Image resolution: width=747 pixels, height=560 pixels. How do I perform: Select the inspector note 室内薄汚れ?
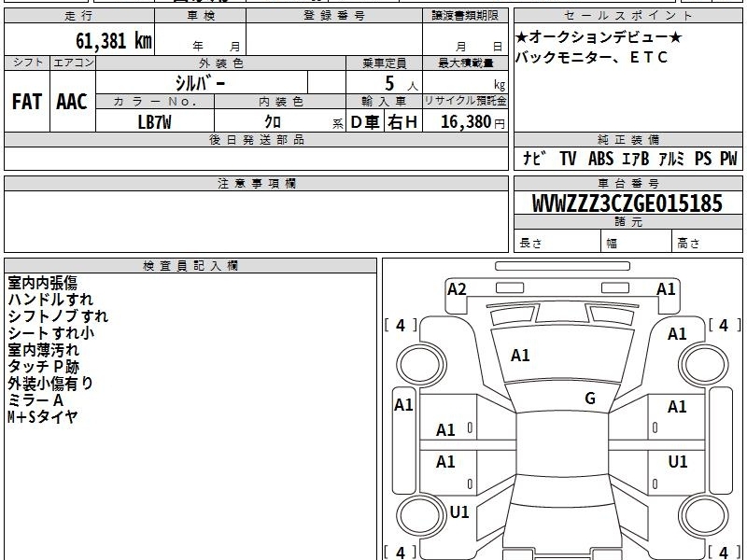pyautogui.click(x=43, y=350)
